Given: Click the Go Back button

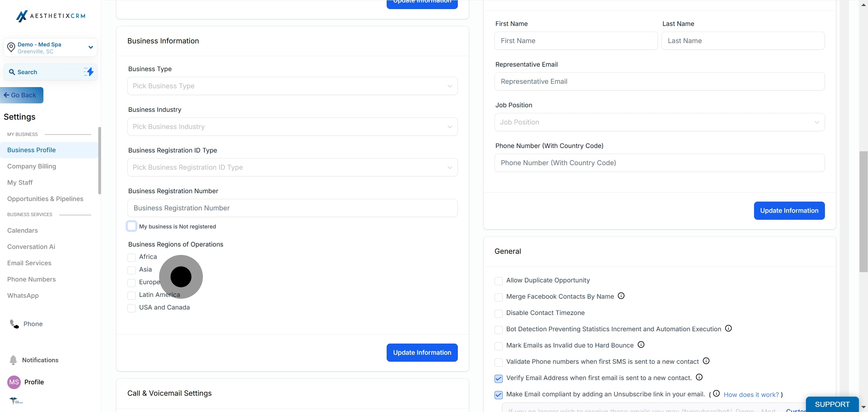Looking at the screenshot, I should [22, 95].
